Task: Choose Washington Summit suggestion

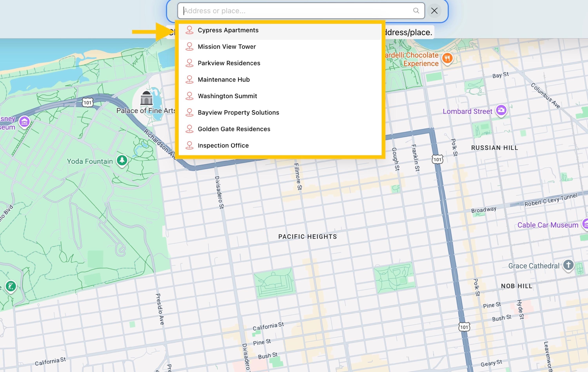Action: point(227,96)
